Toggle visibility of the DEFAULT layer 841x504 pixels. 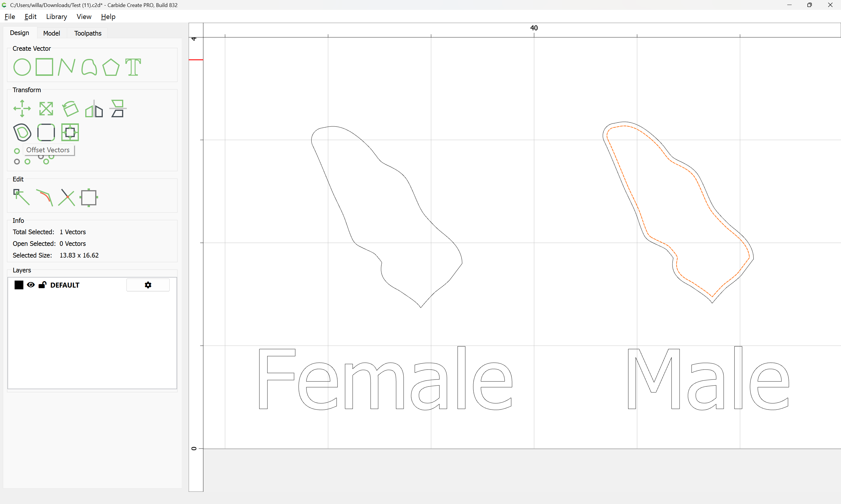(31, 285)
